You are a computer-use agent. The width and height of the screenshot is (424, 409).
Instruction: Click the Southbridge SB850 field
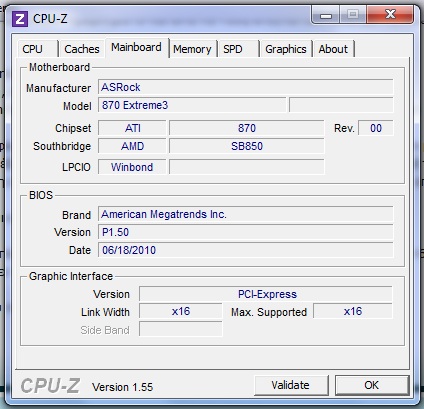246,146
